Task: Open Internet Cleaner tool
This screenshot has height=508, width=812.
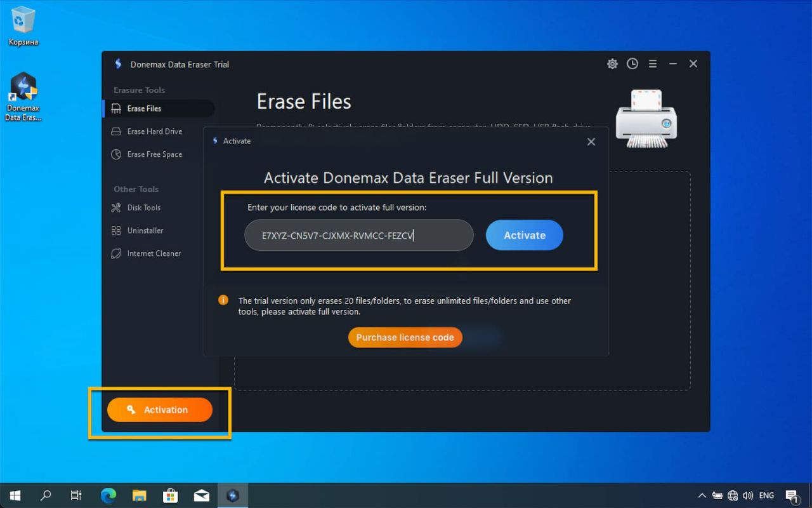Action: [x=154, y=253]
